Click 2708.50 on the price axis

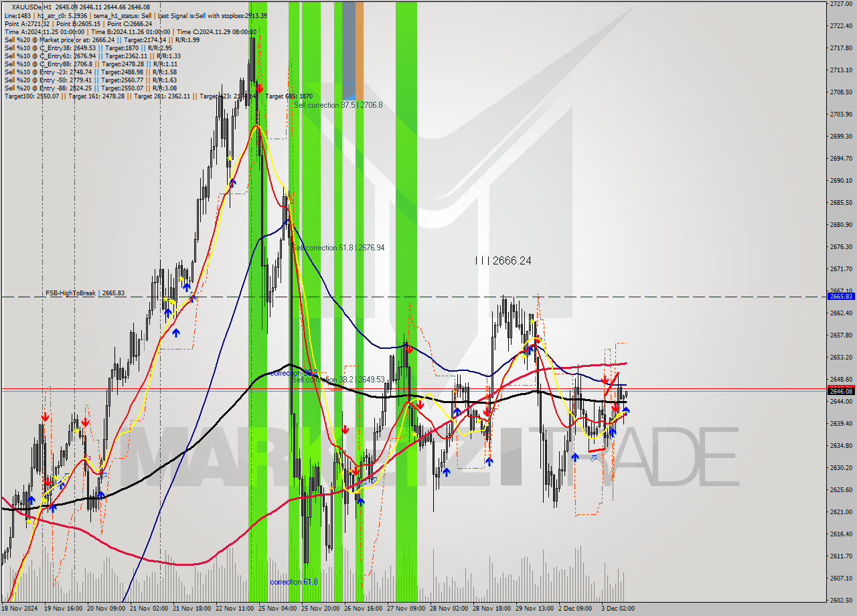coord(840,92)
